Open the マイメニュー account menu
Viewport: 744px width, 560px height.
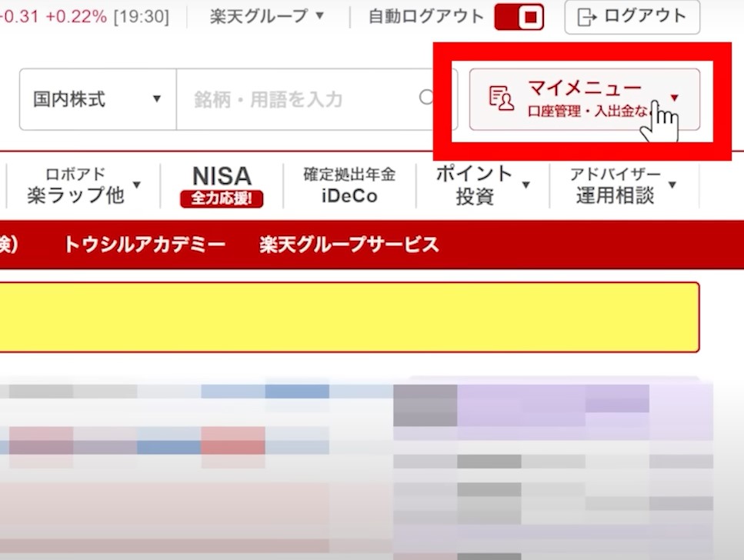(584, 99)
